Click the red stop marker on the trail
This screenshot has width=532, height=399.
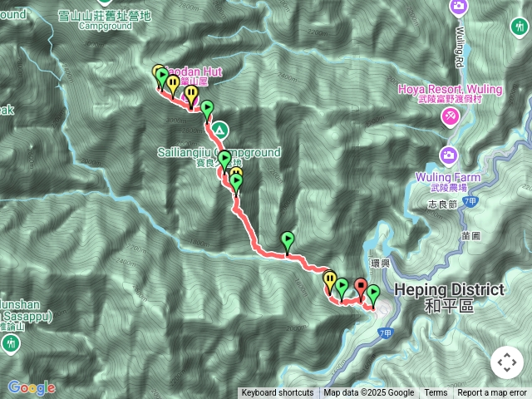coord(361,288)
